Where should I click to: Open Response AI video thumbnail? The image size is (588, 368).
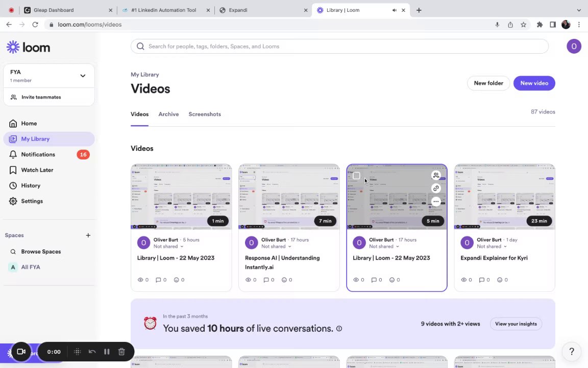(x=289, y=196)
